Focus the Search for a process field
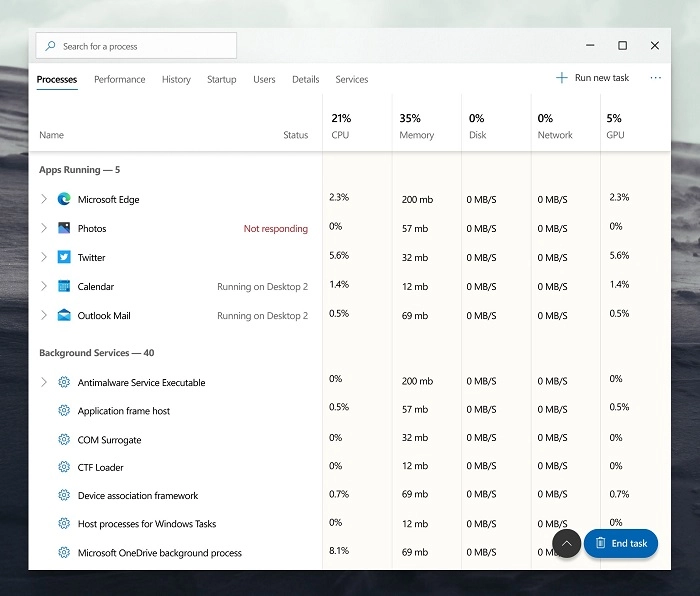 click(x=137, y=46)
